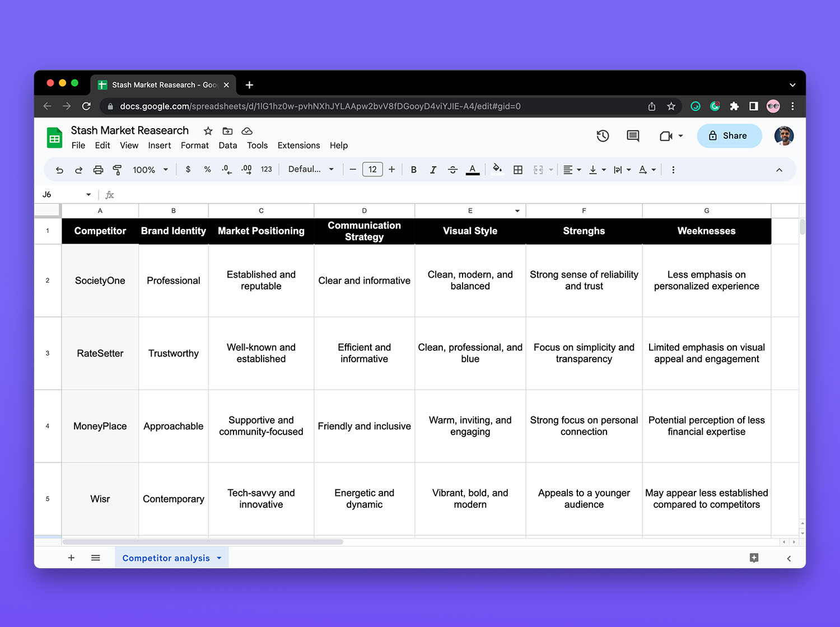Open version history clock icon
The height and width of the screenshot is (627, 840).
click(603, 135)
